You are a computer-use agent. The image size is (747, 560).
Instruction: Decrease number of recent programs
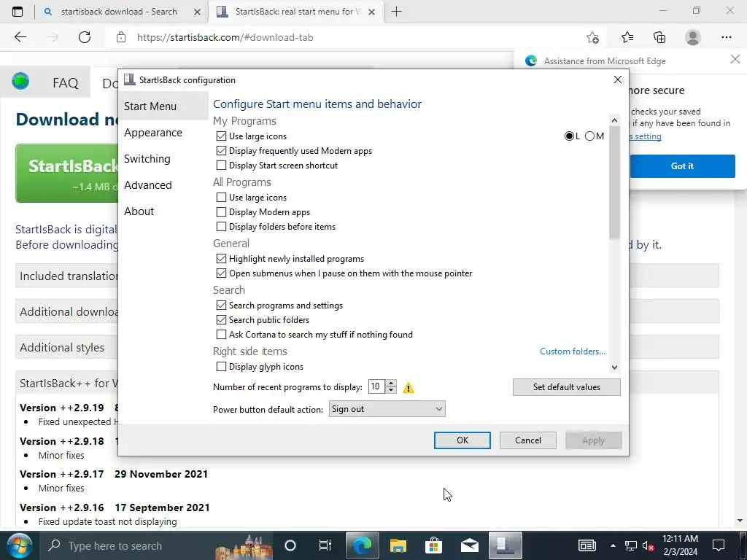pyautogui.click(x=391, y=391)
